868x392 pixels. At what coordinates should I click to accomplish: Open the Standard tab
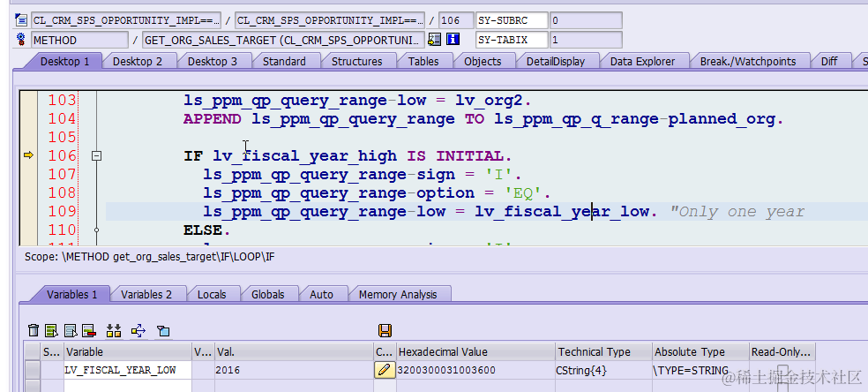[x=284, y=62]
